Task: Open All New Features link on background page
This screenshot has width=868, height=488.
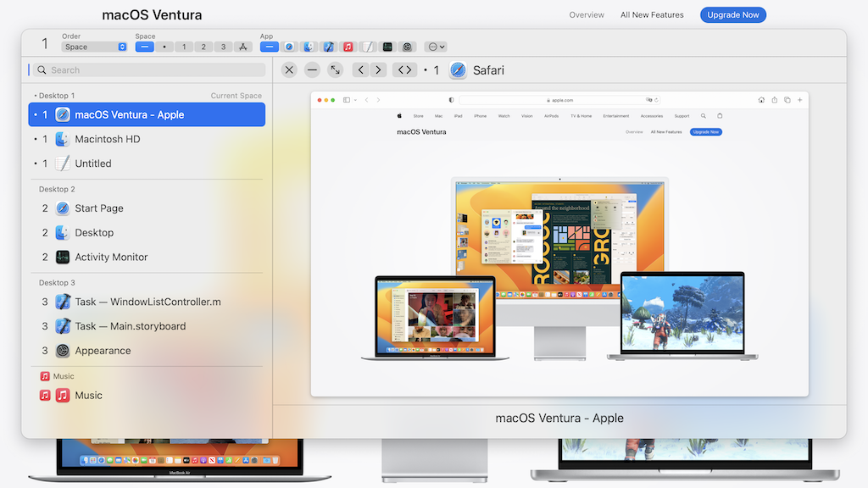Action: coord(652,15)
